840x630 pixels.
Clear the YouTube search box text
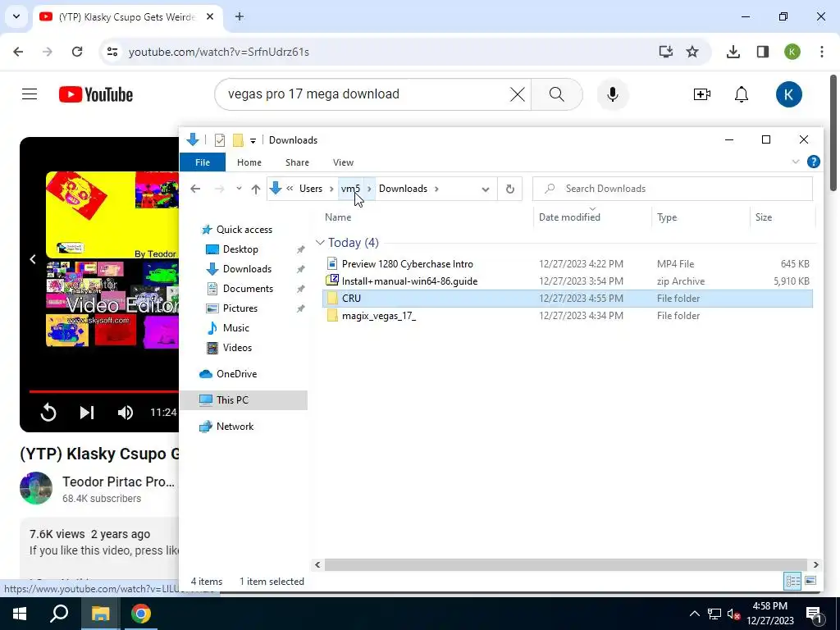[517, 94]
